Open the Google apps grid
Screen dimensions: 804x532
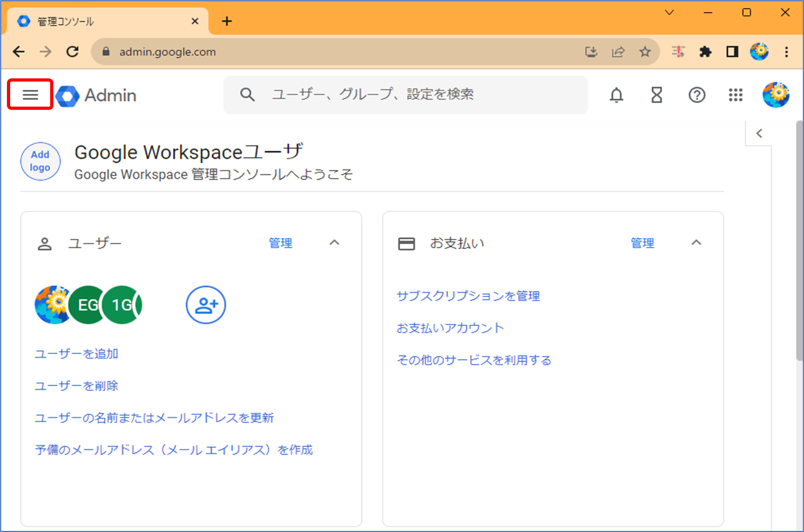click(736, 95)
